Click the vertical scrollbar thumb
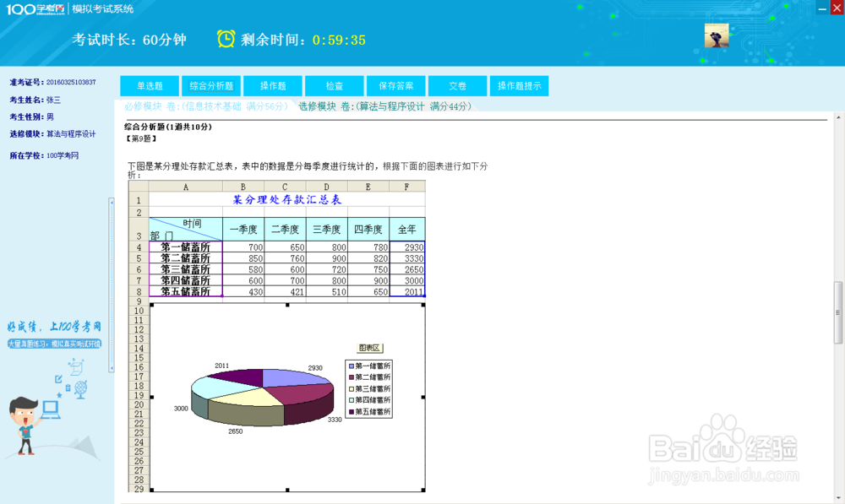The width and height of the screenshot is (845, 504). pos(838,312)
